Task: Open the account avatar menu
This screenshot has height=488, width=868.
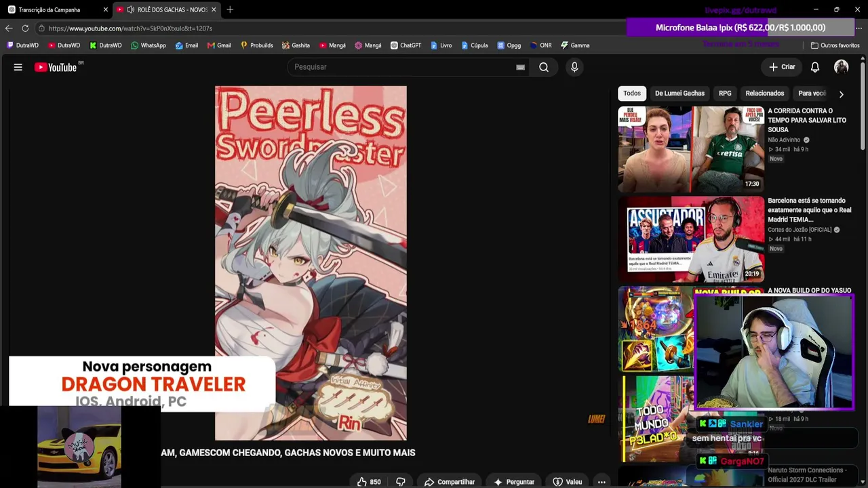Action: click(x=841, y=67)
